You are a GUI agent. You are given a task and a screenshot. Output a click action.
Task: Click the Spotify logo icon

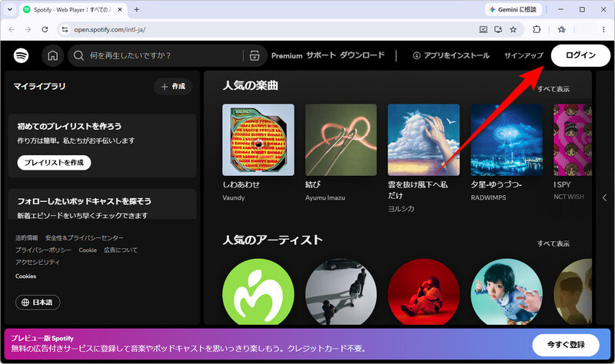click(22, 55)
